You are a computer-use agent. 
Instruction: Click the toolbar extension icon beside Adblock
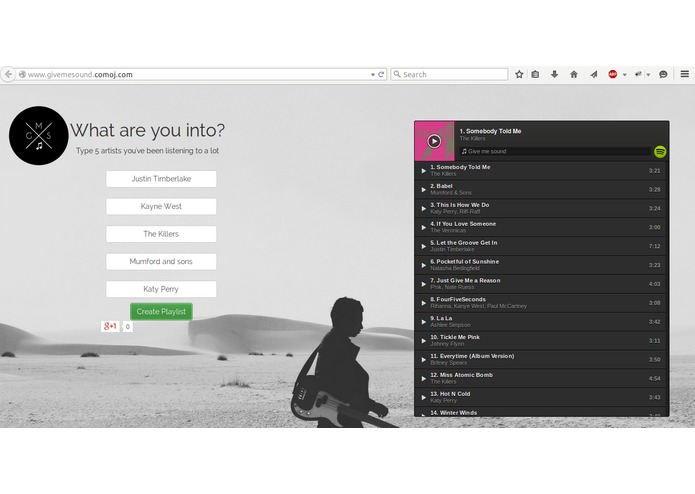click(x=638, y=74)
